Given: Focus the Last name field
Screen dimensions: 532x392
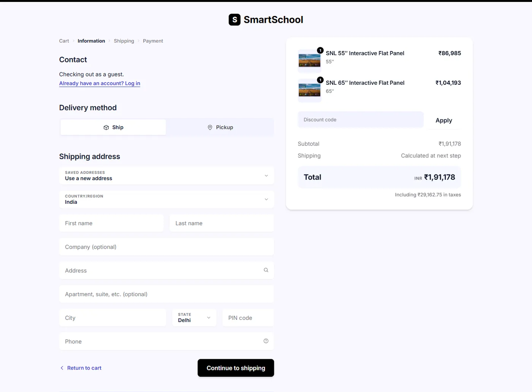Looking at the screenshot, I should [x=222, y=223].
